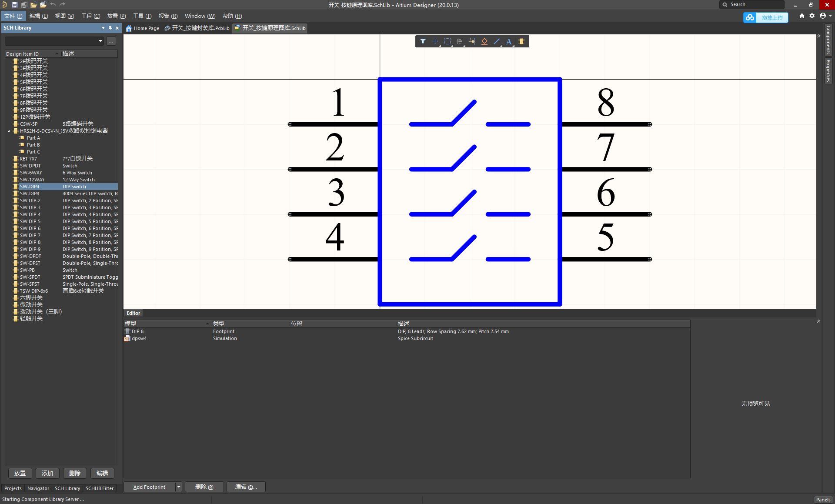835x504 pixels.
Task: Open the 视图 (V) menu
Action: point(64,16)
